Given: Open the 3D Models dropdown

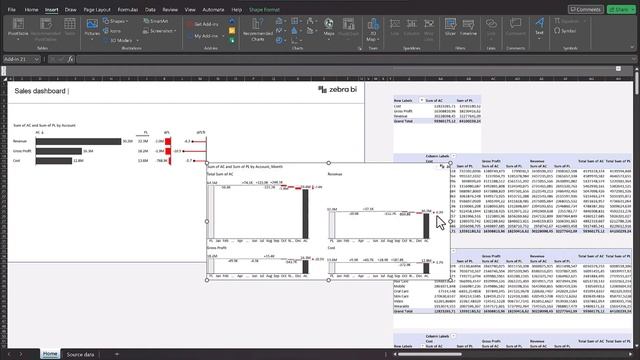Looking at the screenshot, I should (121, 40).
